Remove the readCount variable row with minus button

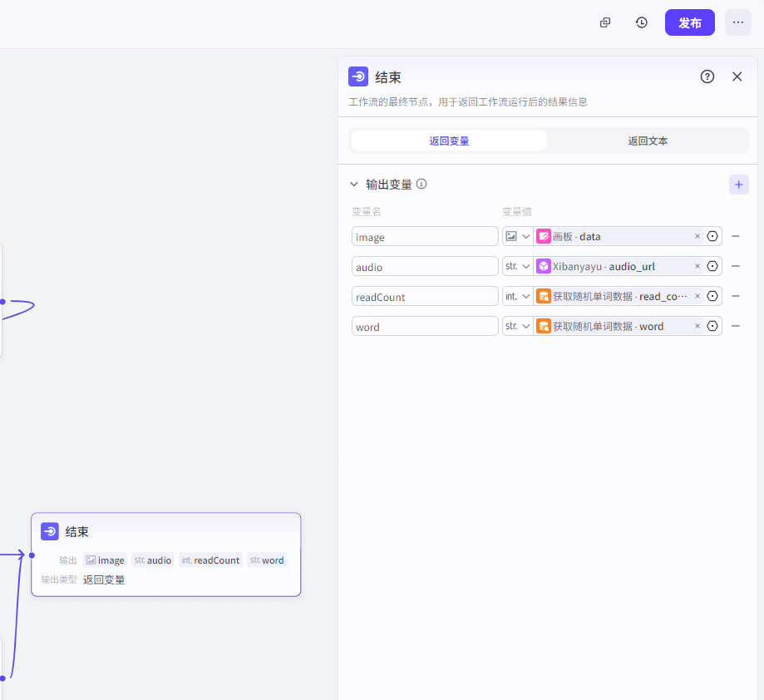tap(735, 296)
